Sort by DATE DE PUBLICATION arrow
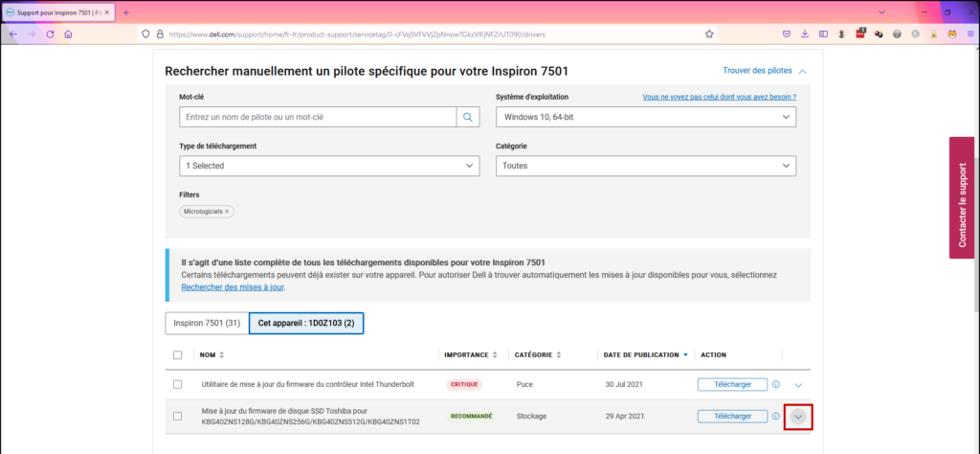Viewport: 980px width, 454px height. 685,355
